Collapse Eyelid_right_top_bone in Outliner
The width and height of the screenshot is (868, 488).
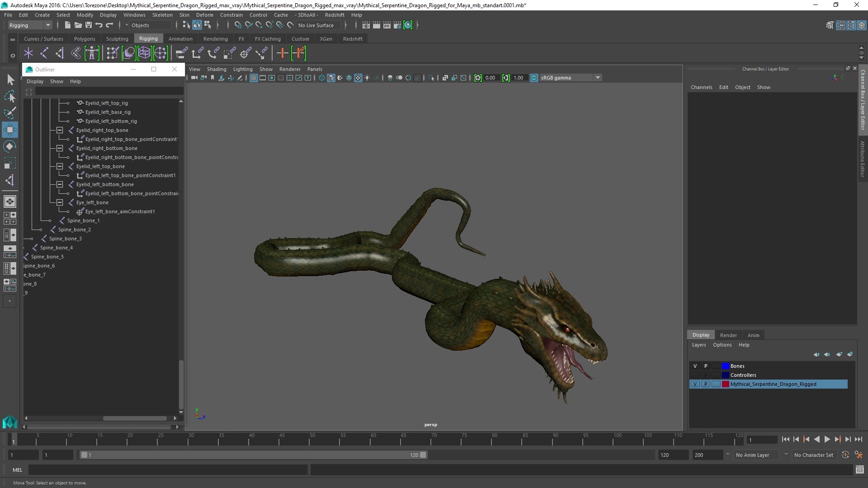(x=59, y=130)
